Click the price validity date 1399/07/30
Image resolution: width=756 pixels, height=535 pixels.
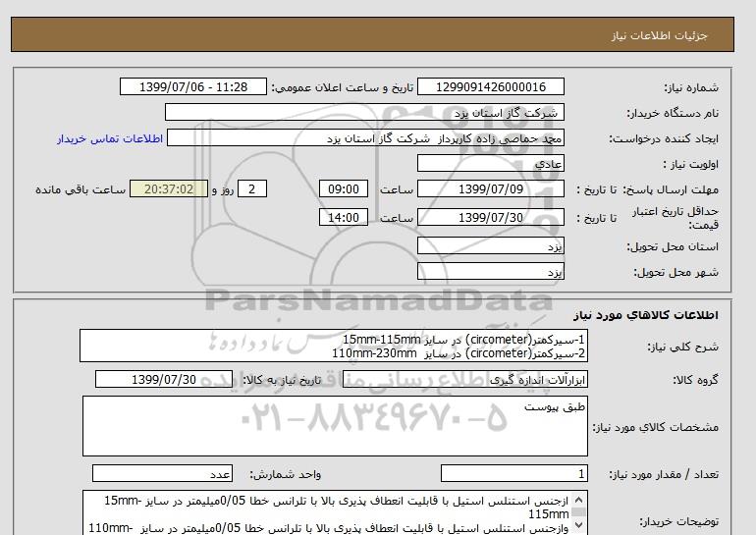click(491, 217)
